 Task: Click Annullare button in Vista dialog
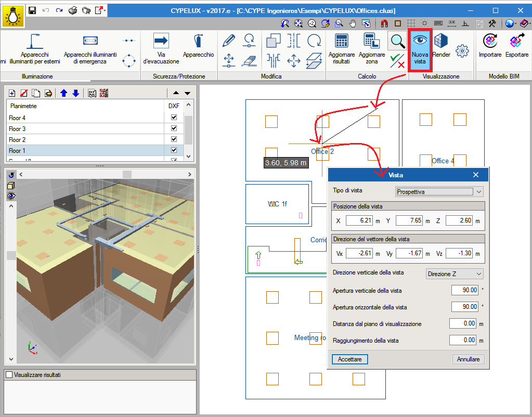pos(468,359)
